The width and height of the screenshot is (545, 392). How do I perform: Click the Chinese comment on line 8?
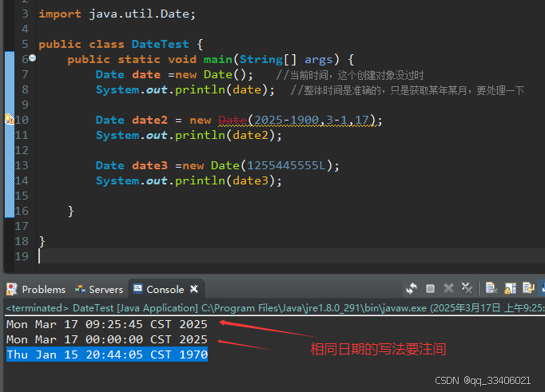click(408, 90)
